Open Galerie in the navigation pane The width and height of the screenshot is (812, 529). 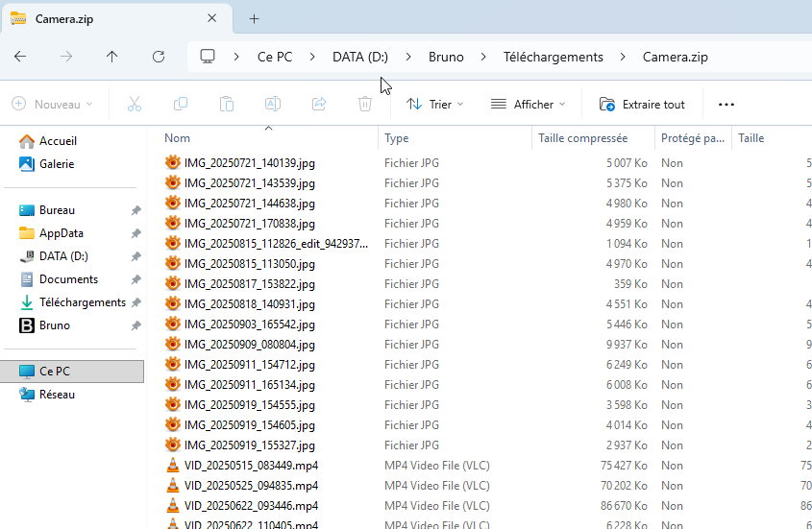pos(56,164)
